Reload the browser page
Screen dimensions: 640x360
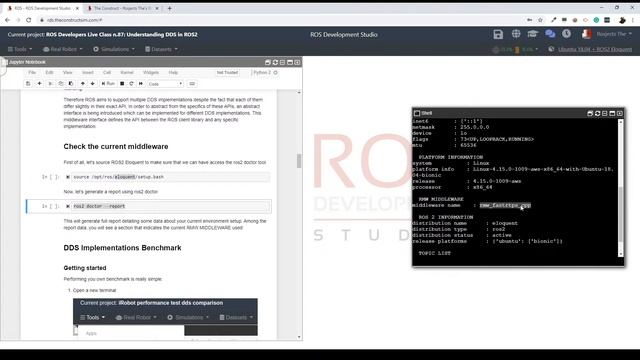29,20
